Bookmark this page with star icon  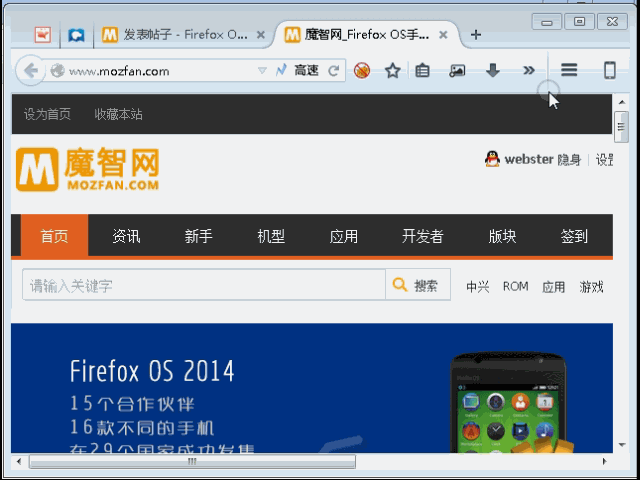coord(393,71)
